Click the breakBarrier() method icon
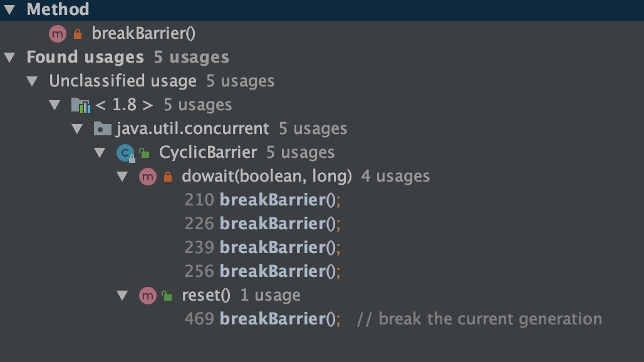 (58, 34)
